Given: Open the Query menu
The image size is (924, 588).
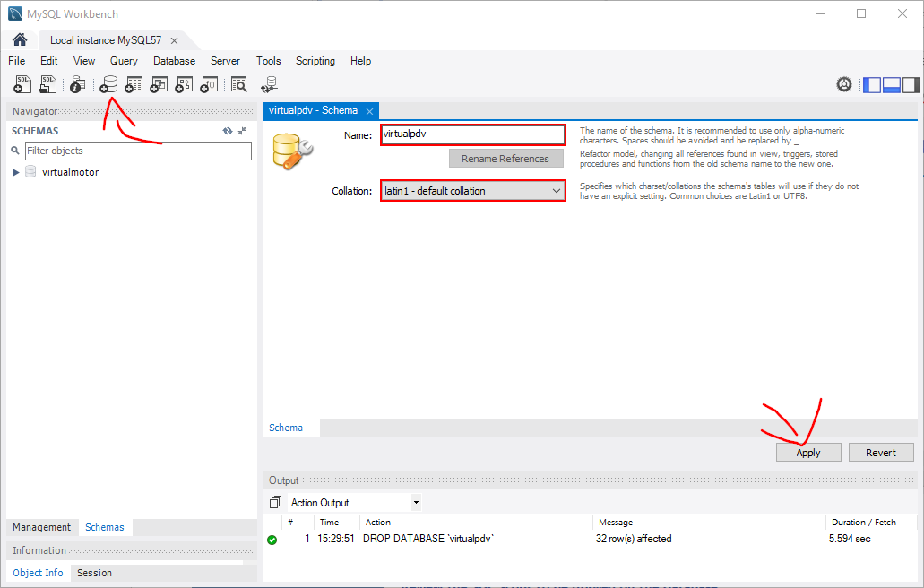Looking at the screenshot, I should coord(124,61).
